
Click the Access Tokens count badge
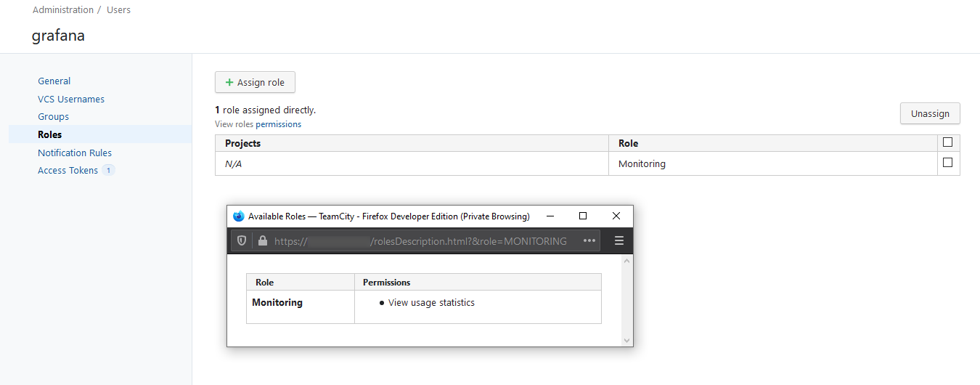(108, 170)
